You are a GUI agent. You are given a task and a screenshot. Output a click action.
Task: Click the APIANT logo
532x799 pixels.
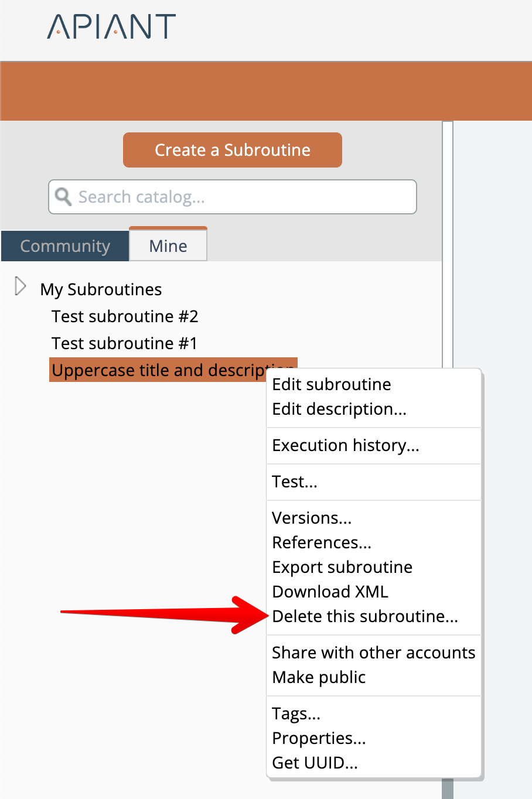click(x=111, y=27)
